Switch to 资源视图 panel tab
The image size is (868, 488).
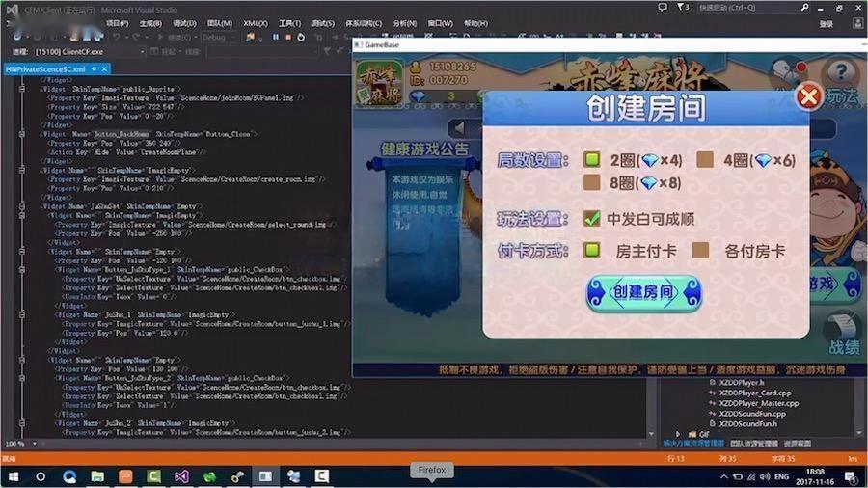798,444
